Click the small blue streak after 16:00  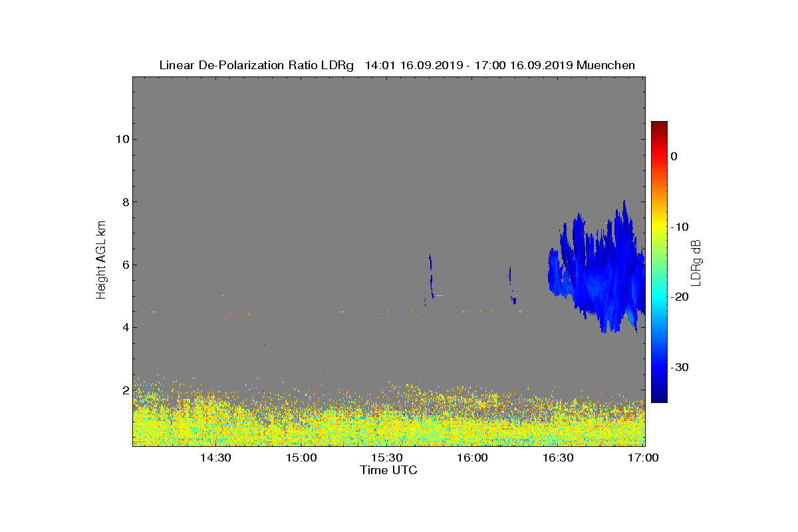pyautogui.click(x=511, y=286)
